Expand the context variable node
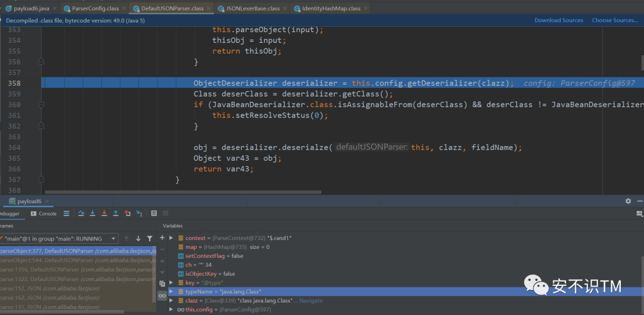Screen dimensions: 644x315 coord(172,238)
